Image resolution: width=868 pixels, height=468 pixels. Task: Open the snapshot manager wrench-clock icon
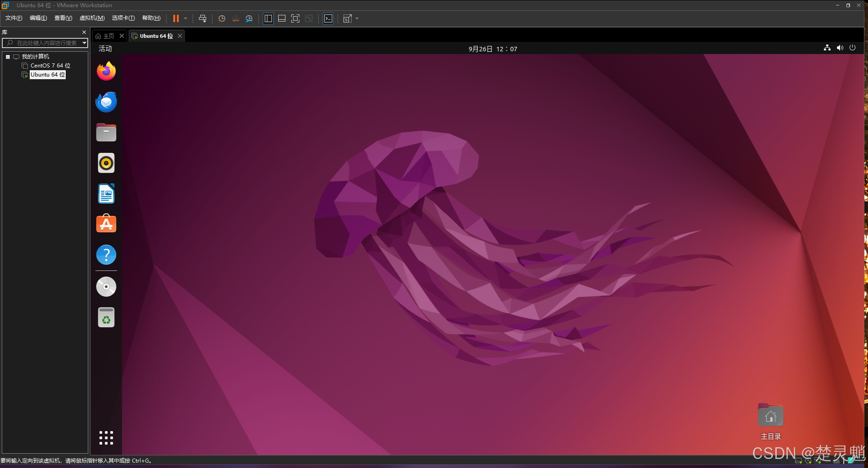(x=249, y=18)
